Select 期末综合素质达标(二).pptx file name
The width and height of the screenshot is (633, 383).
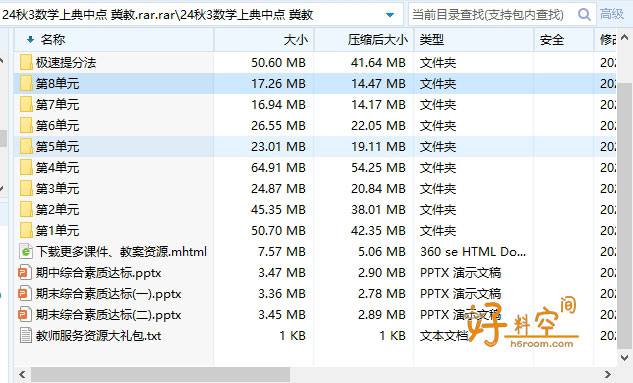[x=108, y=315]
